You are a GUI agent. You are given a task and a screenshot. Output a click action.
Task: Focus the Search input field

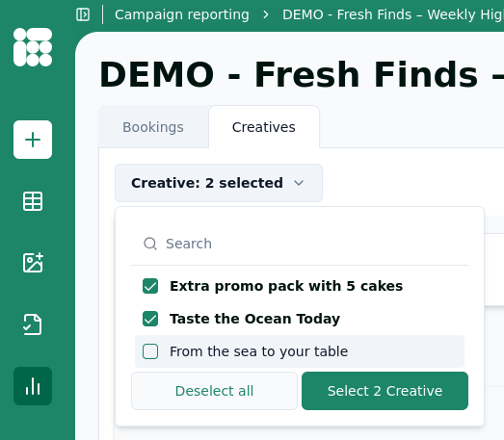pyautogui.click(x=300, y=244)
